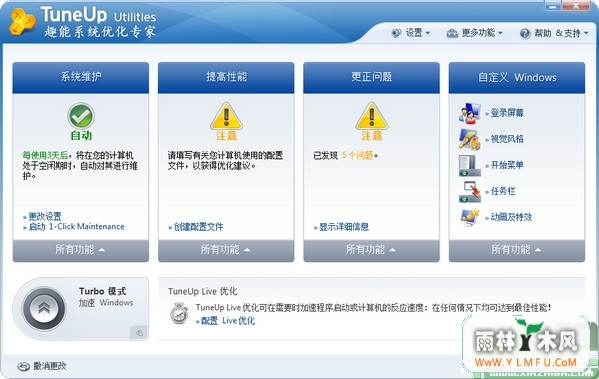Click the 任务栏 icon
599x379 pixels.
point(469,191)
